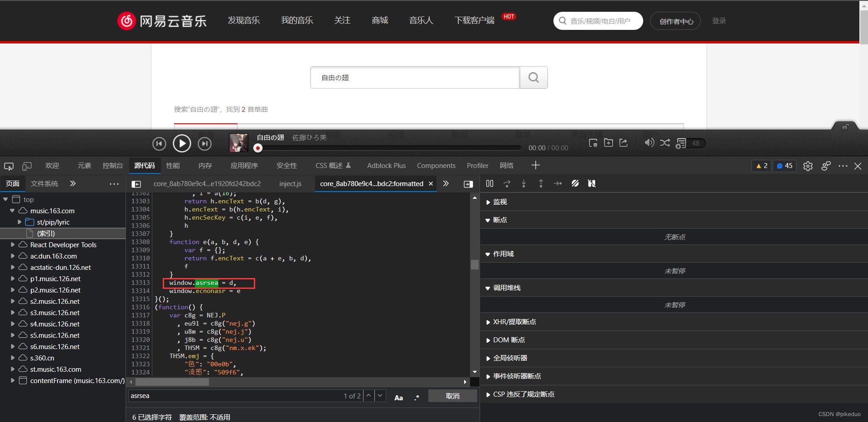The image size is (868, 422).
Task: Toggle the volume speaker icon
Action: tap(649, 143)
